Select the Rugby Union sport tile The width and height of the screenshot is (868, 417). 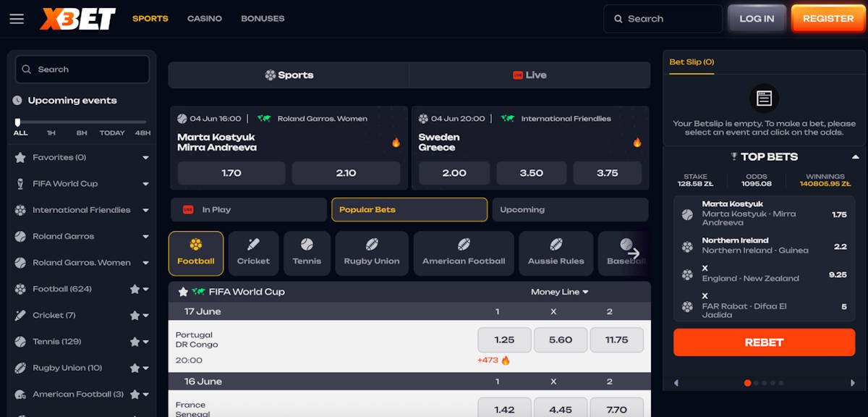coord(372,253)
